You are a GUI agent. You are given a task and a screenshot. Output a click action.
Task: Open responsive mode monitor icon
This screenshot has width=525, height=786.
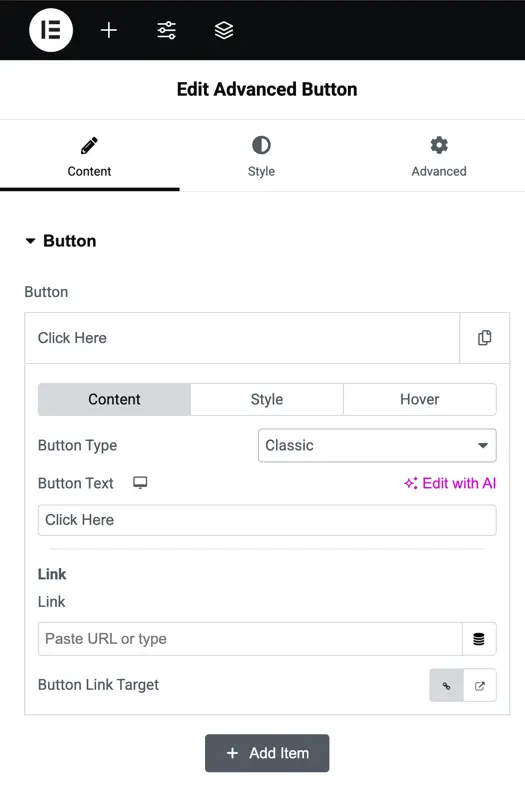pyautogui.click(x=140, y=483)
